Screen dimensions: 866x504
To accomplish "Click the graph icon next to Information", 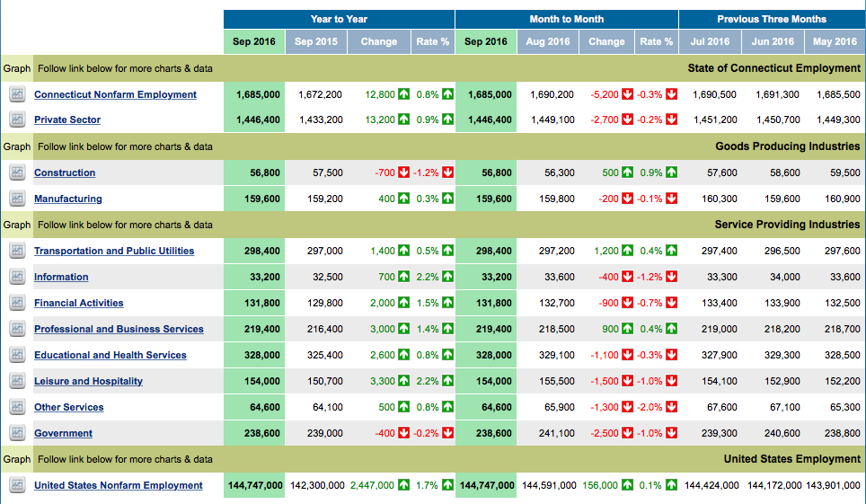I will pos(16,277).
